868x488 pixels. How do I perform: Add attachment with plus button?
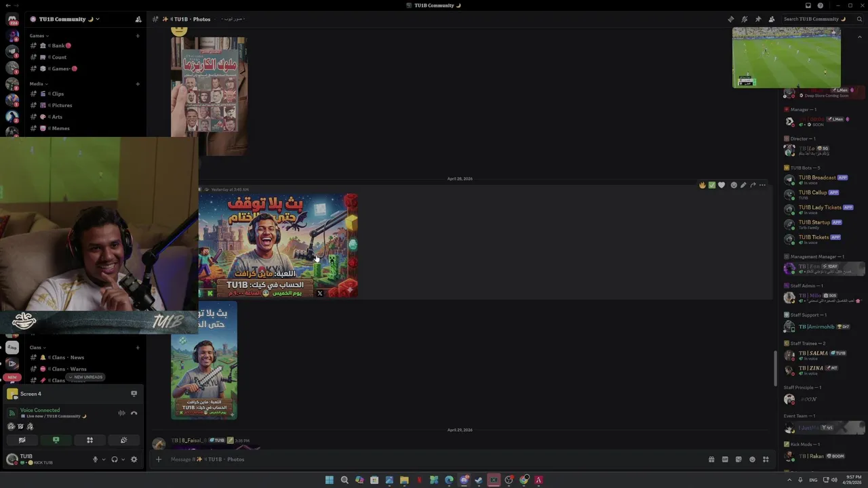[x=159, y=460]
